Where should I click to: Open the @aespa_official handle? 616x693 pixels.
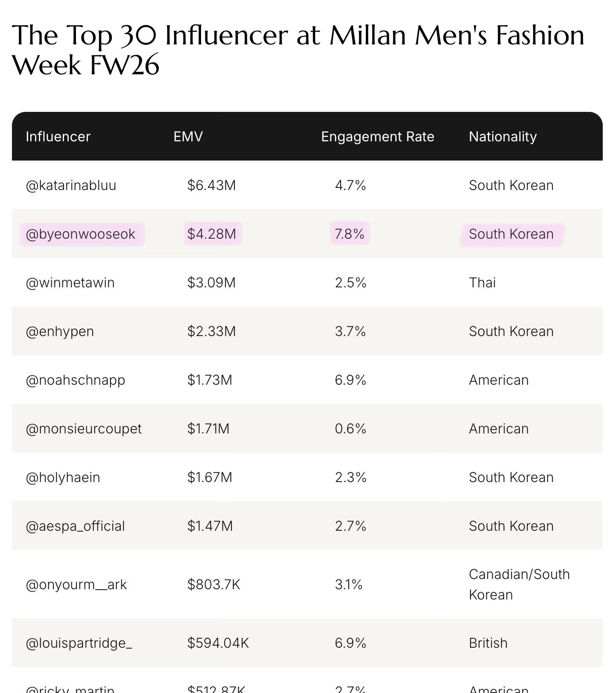pos(76,526)
